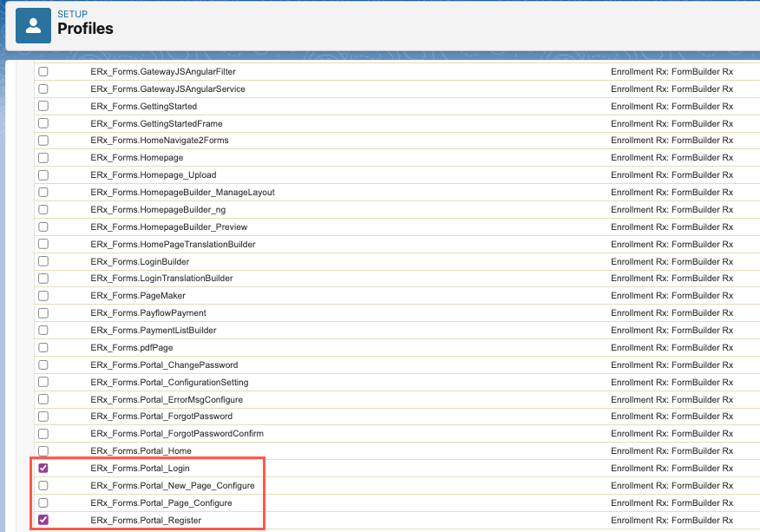Image resolution: width=760 pixels, height=532 pixels.
Task: Tick the ERx_Forms.PaymentListBuilder checkbox
Action: 43,330
